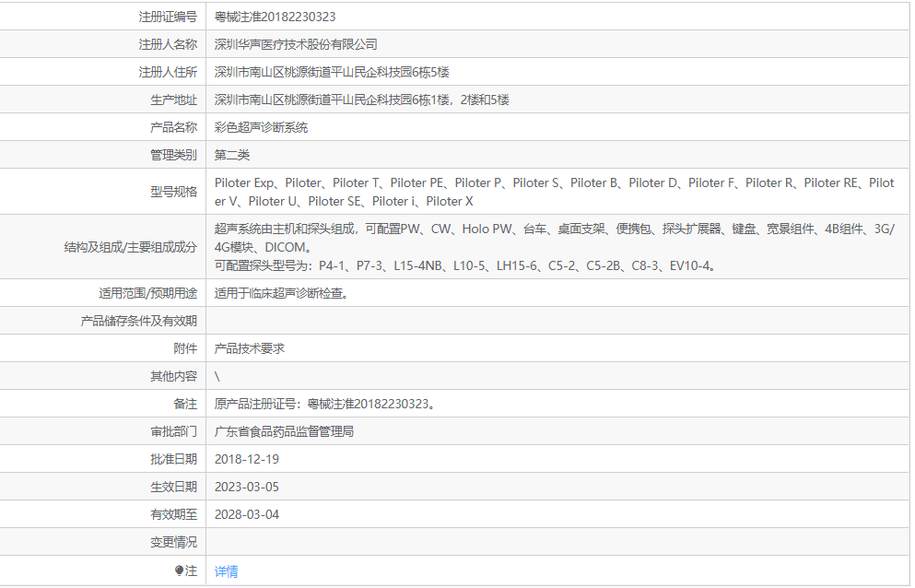Select the 注册人住所 label
Image resolution: width=915 pixels, height=588 pixels.
coord(168,73)
